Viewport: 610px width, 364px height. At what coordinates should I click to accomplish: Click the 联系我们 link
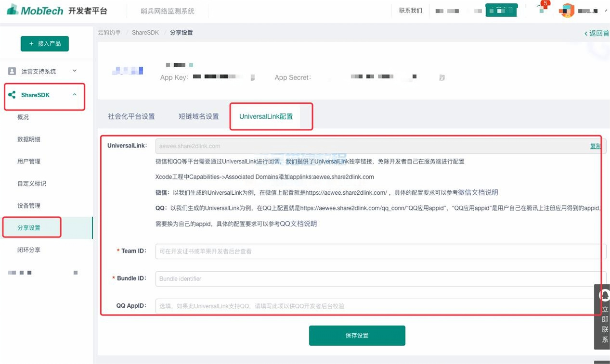[411, 10]
